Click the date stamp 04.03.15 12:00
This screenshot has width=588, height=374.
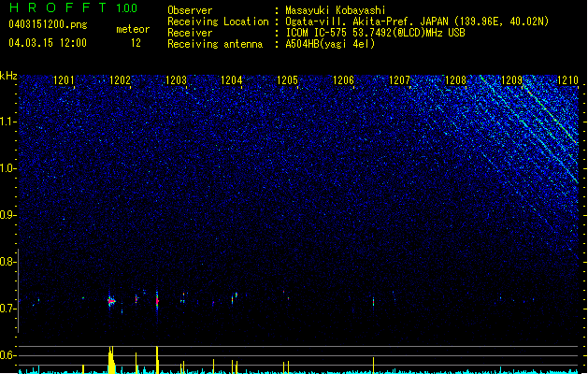click(48, 43)
